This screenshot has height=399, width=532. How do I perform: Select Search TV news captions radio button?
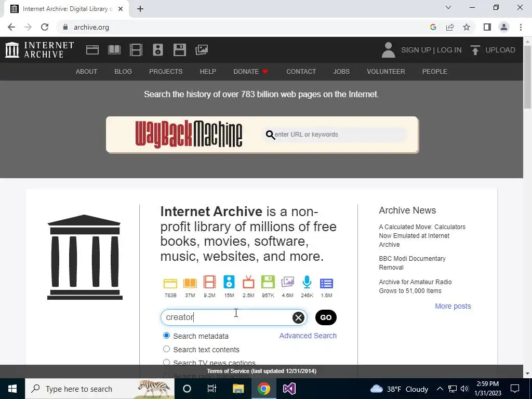[166, 362]
